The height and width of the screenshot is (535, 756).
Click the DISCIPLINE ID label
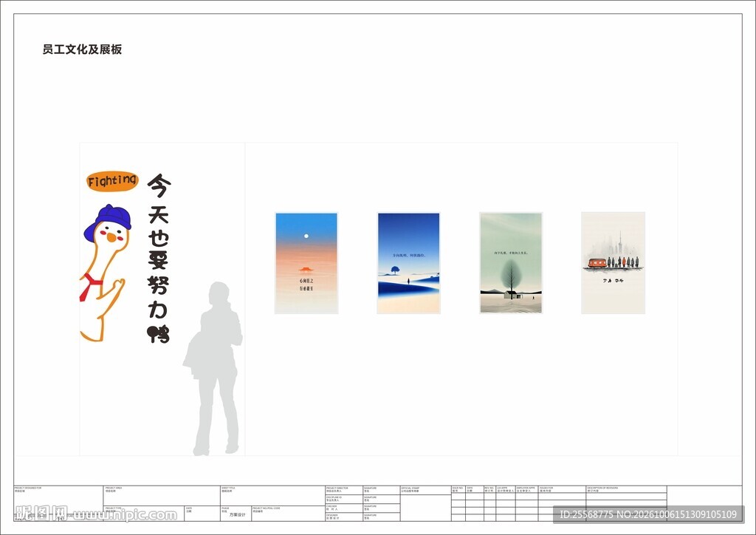pyautogui.click(x=334, y=497)
